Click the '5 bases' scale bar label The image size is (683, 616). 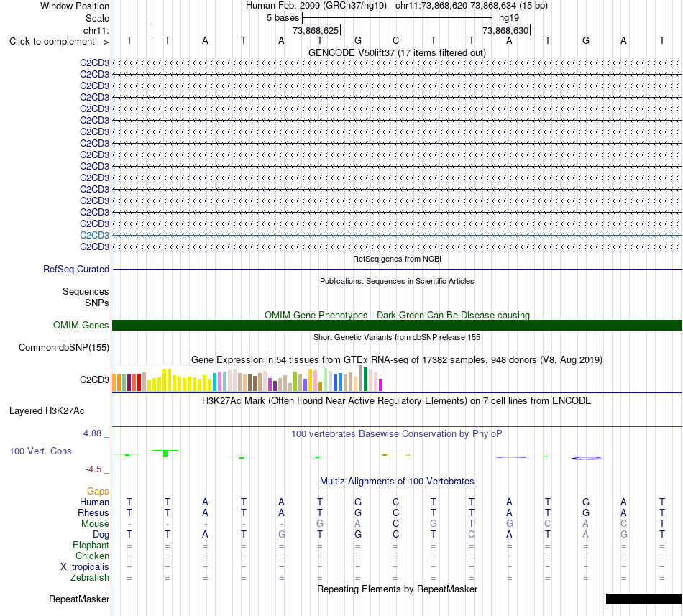click(283, 18)
